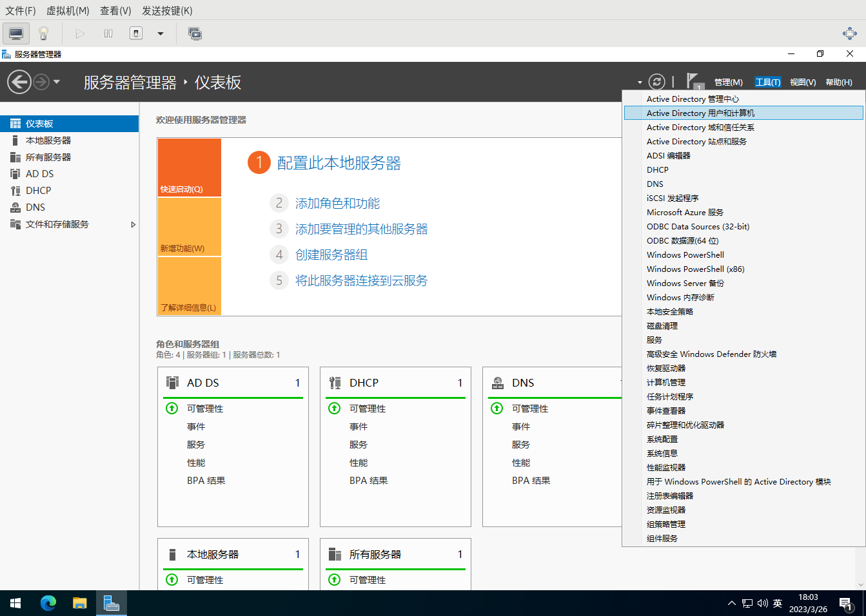Viewport: 866px width, 616px height.
Task: Open the shutdown options dropdown arrow in the VM toolbar
Action: click(161, 34)
